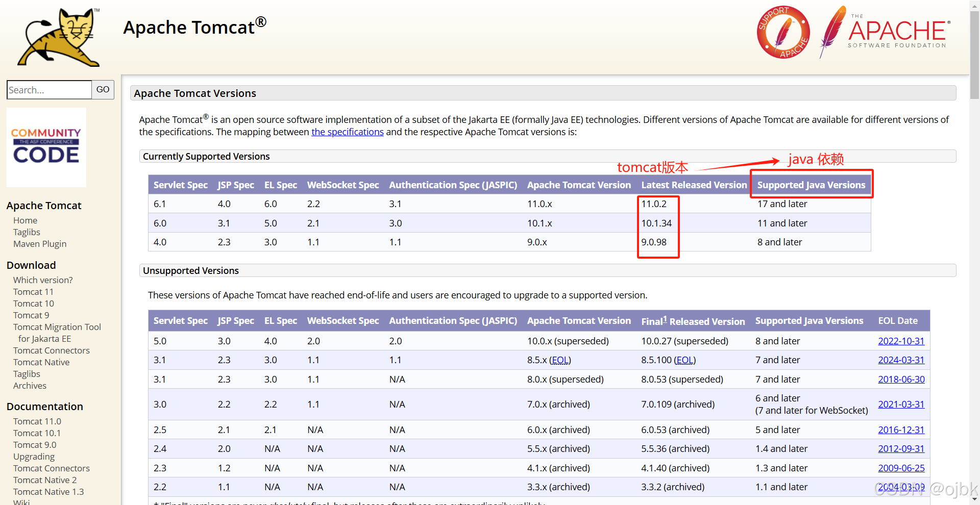
Task: Open the Apache Software Foundation feather logo
Action: (x=885, y=32)
